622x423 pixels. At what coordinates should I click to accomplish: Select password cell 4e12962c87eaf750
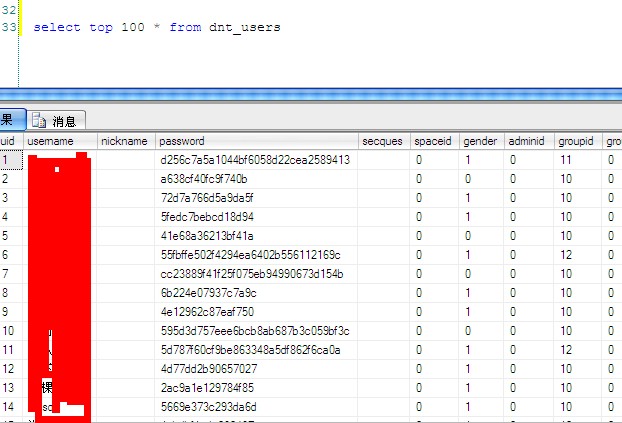point(257,312)
